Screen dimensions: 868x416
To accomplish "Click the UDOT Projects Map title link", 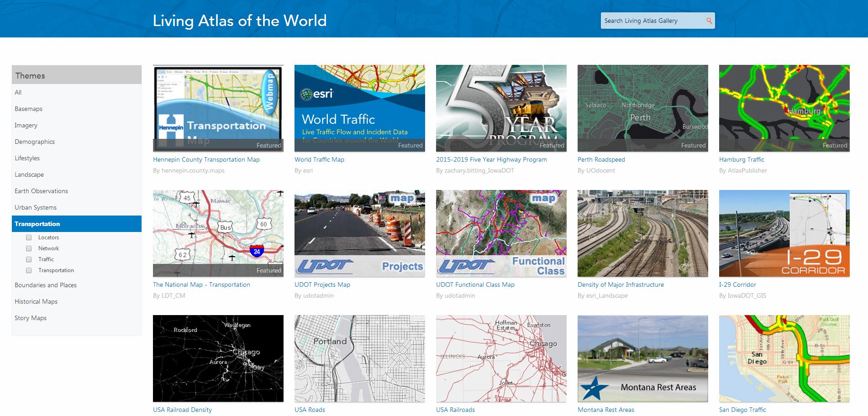I will click(x=322, y=284).
